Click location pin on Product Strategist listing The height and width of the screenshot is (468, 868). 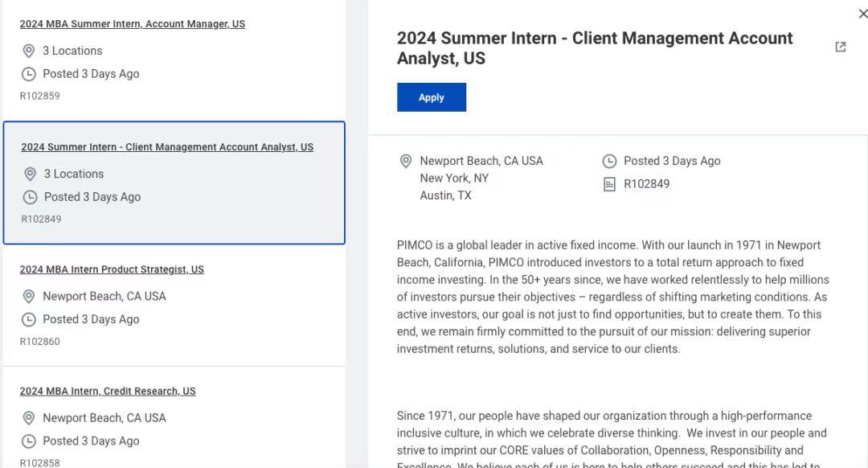coord(28,297)
